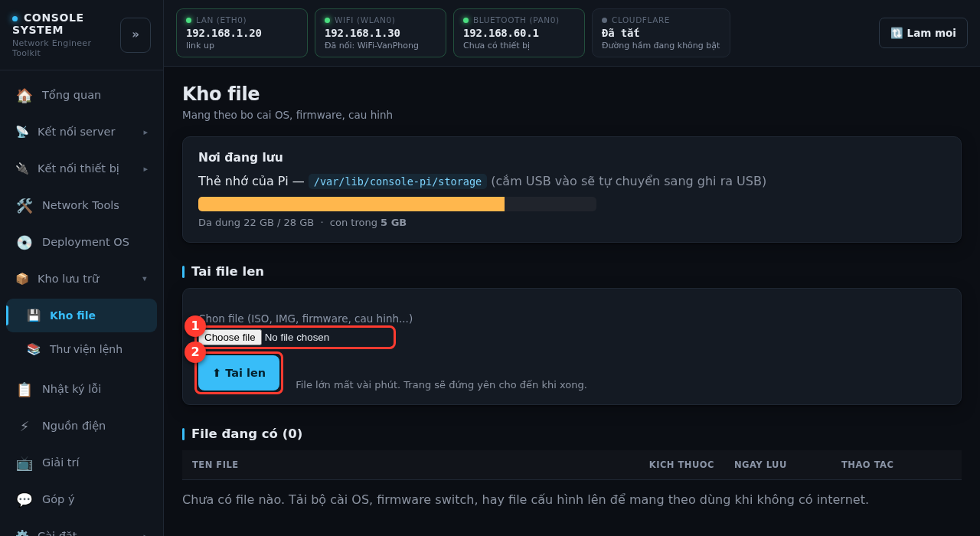Click the Tai len upload button
Viewport: 980px width, 536px height.
point(239,373)
